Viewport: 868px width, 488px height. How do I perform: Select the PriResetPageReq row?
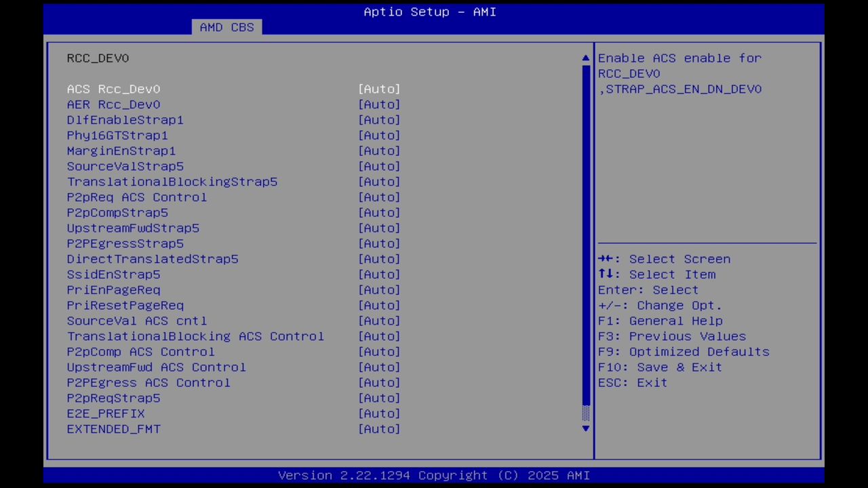point(125,305)
